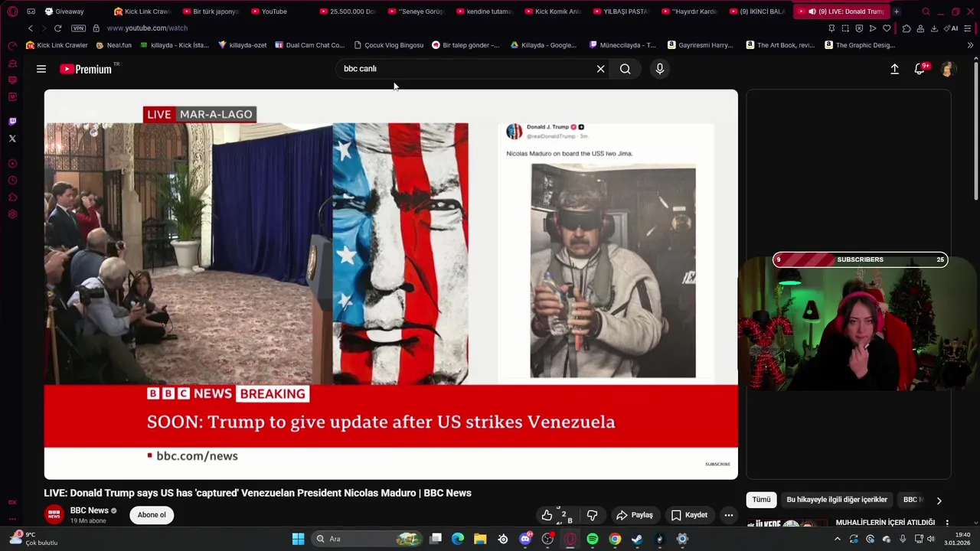Open 'Kick Link Crawler' bookmark
This screenshot has height=551, width=980.
click(57, 45)
